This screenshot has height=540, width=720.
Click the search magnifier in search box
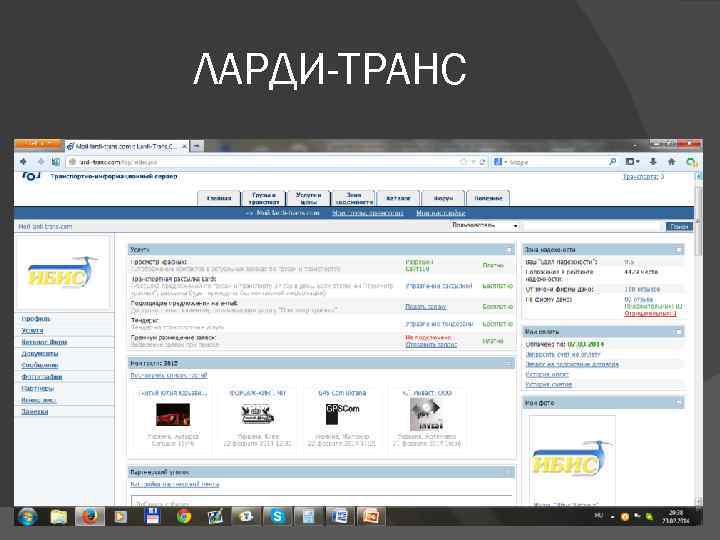pos(612,162)
